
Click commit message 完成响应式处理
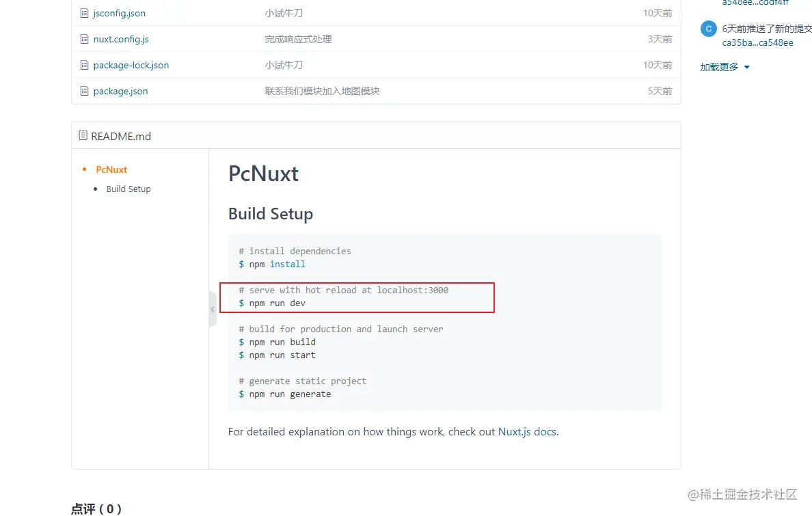[298, 39]
